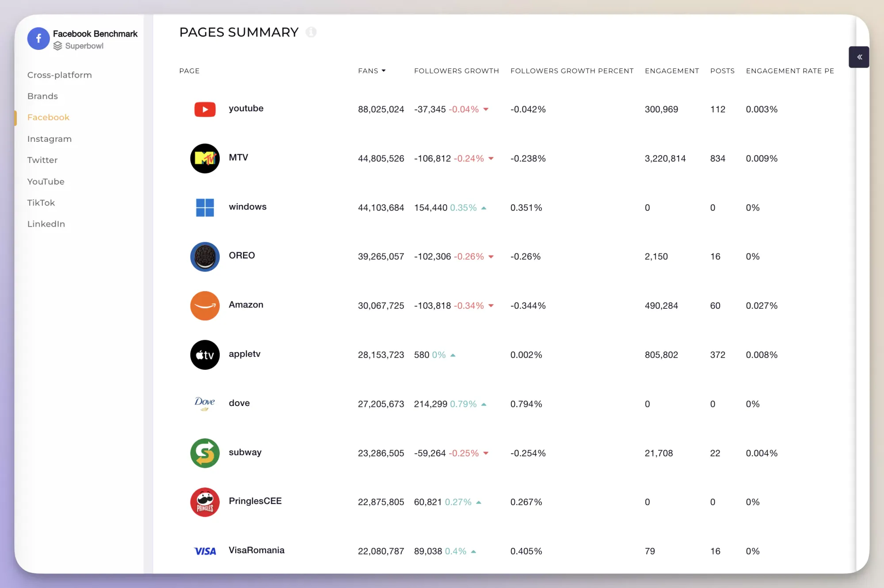Click VisaRomania engagement value 79

[650, 551]
